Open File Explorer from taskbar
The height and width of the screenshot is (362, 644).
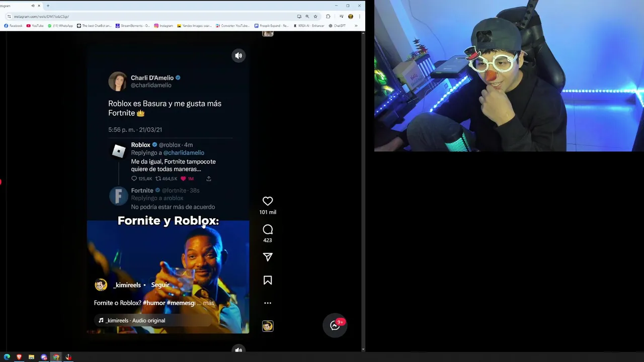point(31,357)
